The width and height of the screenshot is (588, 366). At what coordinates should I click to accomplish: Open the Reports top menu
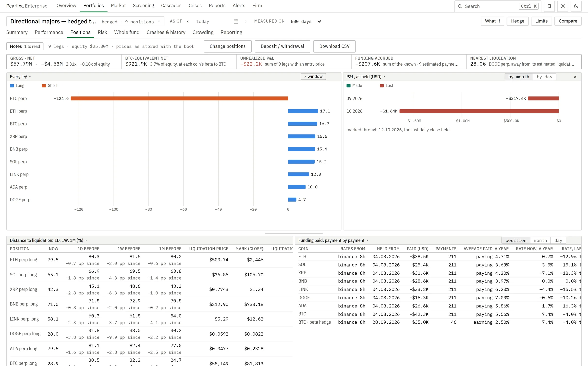[217, 6]
